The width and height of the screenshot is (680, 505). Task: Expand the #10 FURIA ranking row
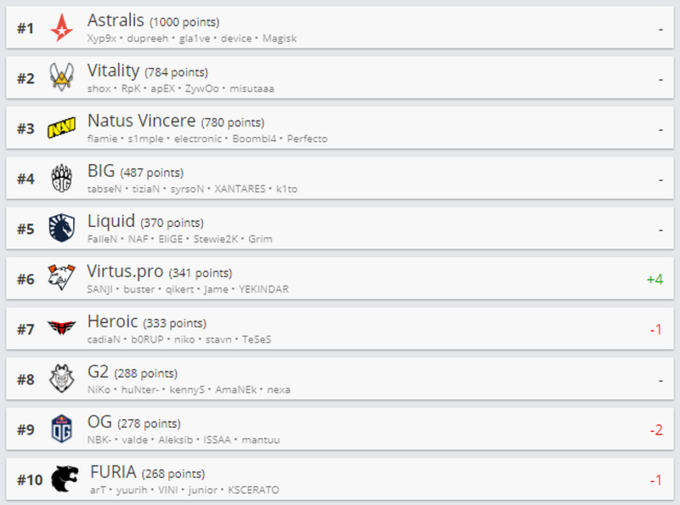click(340, 479)
